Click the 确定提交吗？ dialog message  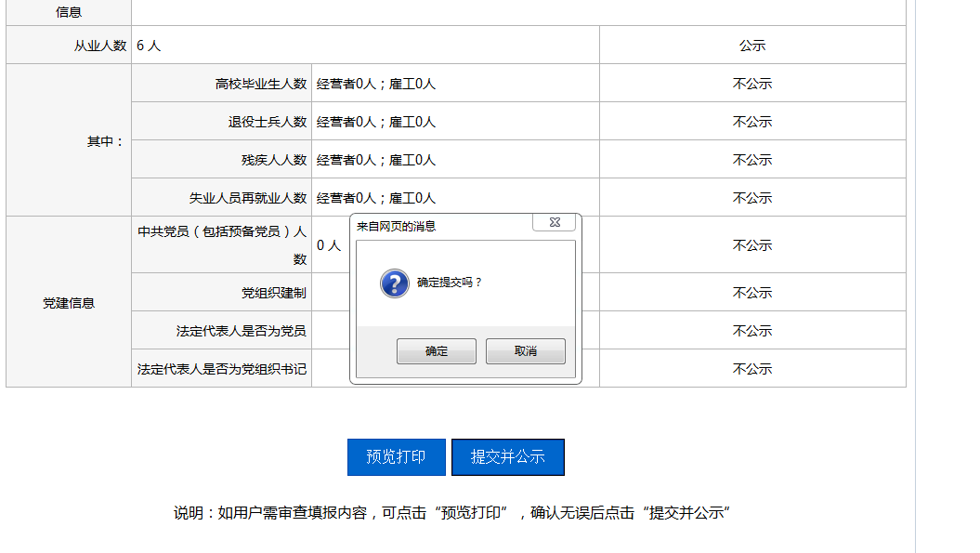click(x=450, y=283)
